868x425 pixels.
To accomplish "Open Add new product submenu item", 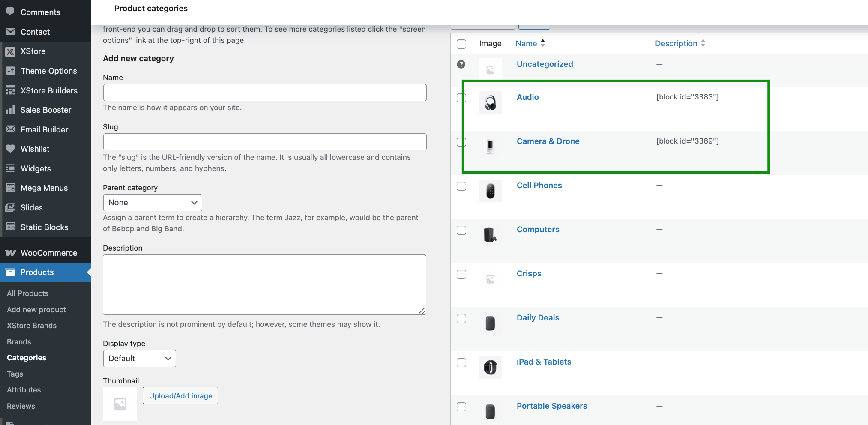I will (36, 310).
